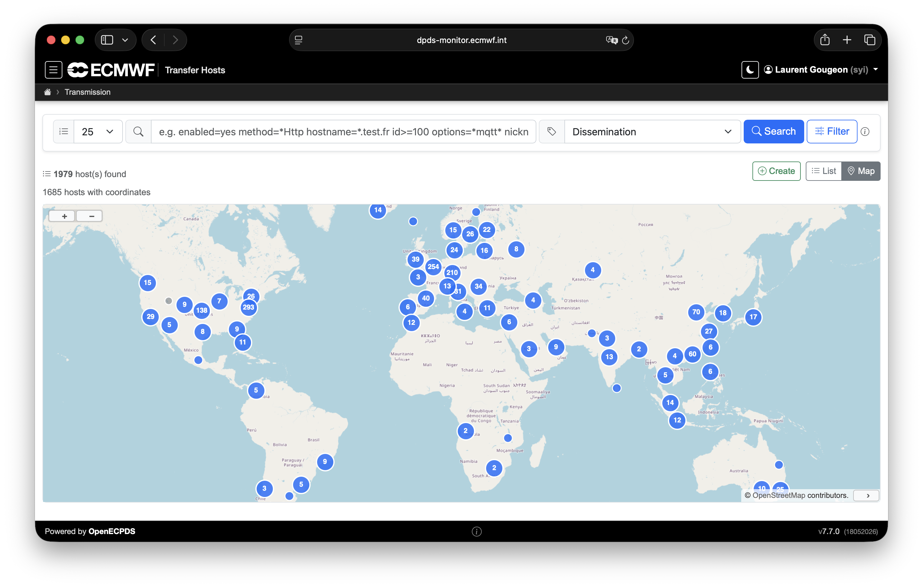Toggle Safari sidebar button
Viewport: 923px width, 588px height.
[107, 40]
